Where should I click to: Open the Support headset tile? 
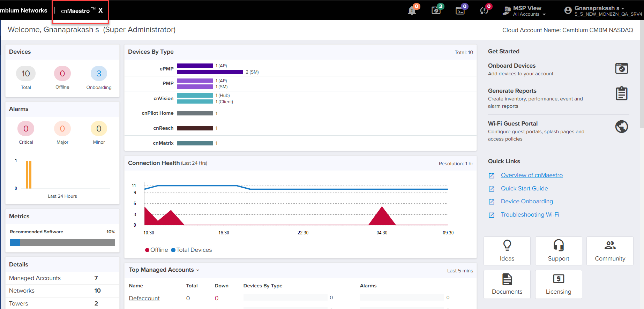(x=558, y=251)
